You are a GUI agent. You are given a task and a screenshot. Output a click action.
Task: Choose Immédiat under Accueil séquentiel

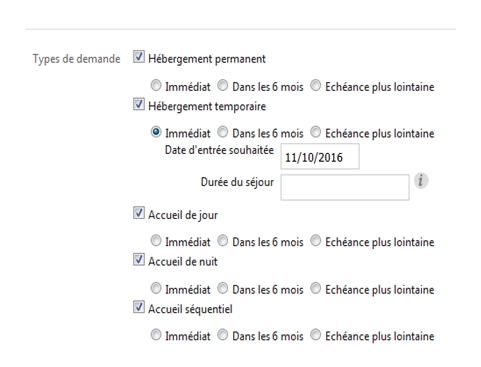tap(156, 335)
